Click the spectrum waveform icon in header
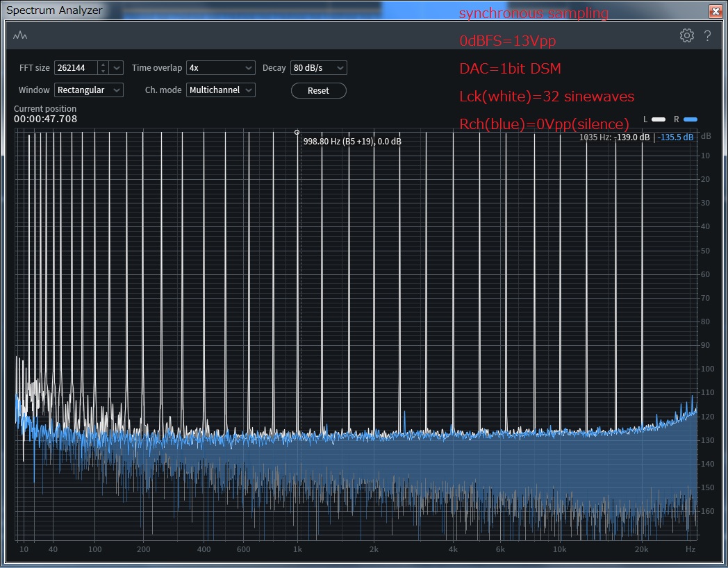Image resolution: width=728 pixels, height=568 pixels. point(20,35)
